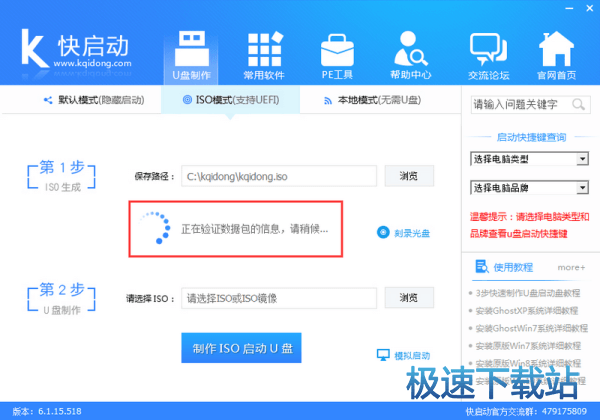This screenshot has height=420, width=600.
Task: Open the PE工具 briefcase icon
Action: pyautogui.click(x=337, y=50)
